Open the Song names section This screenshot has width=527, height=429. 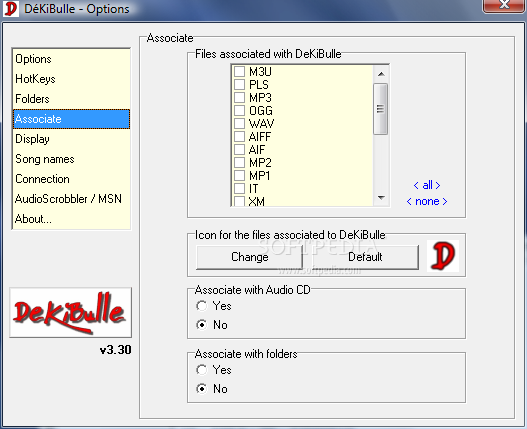click(71, 159)
